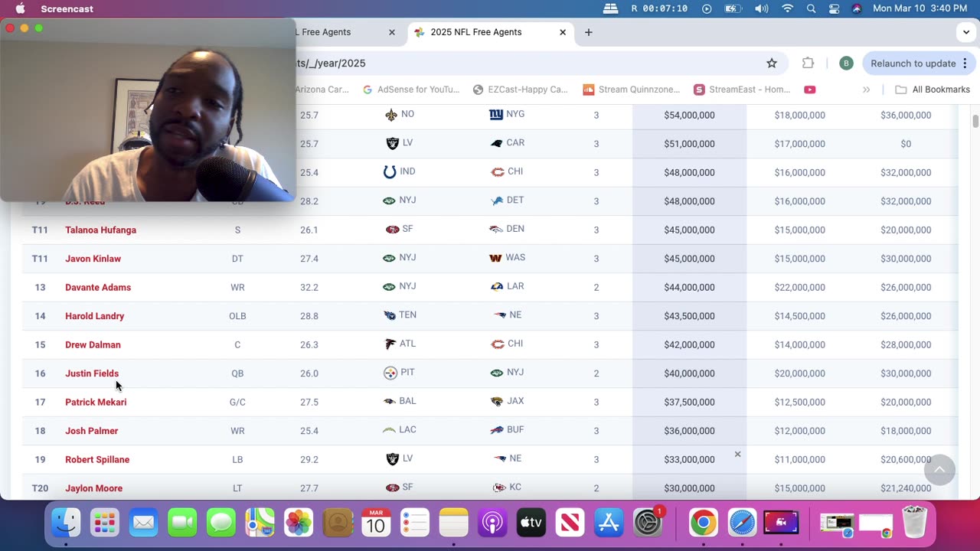Open Apple menu
Image resolution: width=980 pixels, height=551 pixels.
tap(20, 8)
